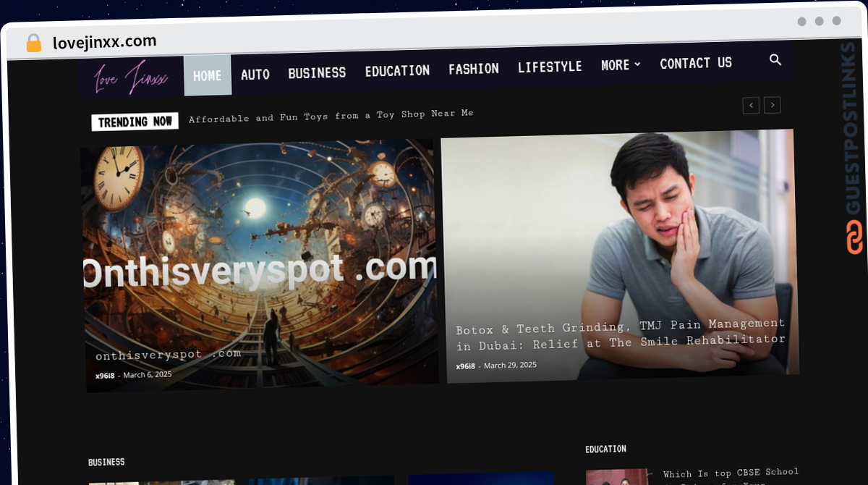Go to the BUSINESS menu section
868x485 pixels.
[x=317, y=72]
